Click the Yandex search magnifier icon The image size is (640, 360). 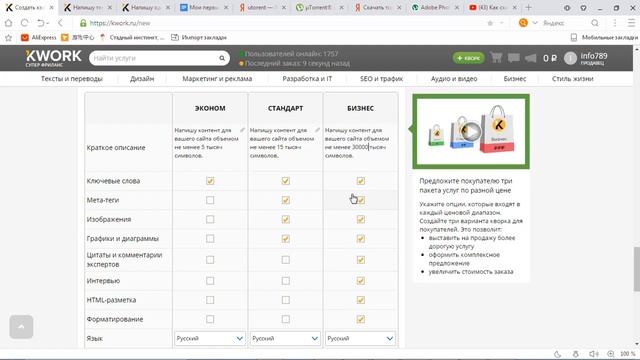tap(595, 23)
